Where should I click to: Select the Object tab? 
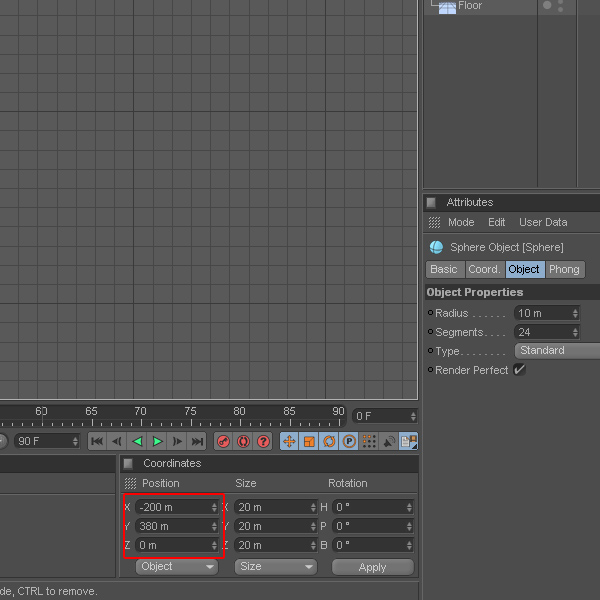click(525, 269)
